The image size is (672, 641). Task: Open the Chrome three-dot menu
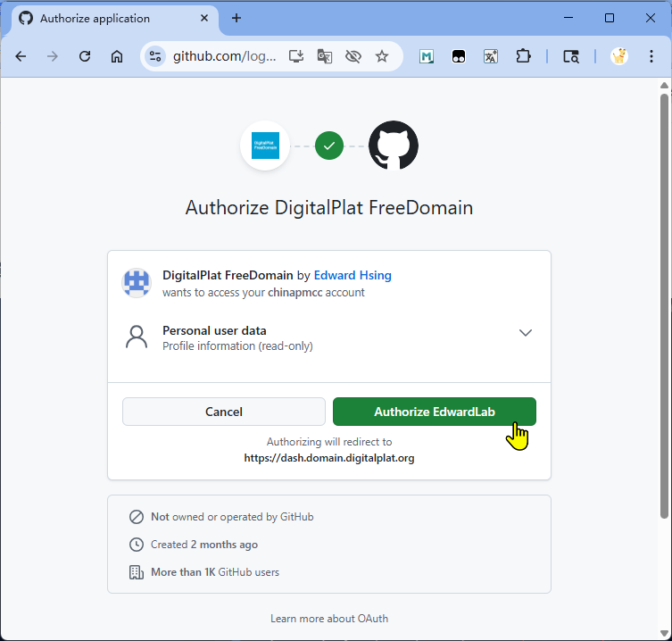[651, 56]
